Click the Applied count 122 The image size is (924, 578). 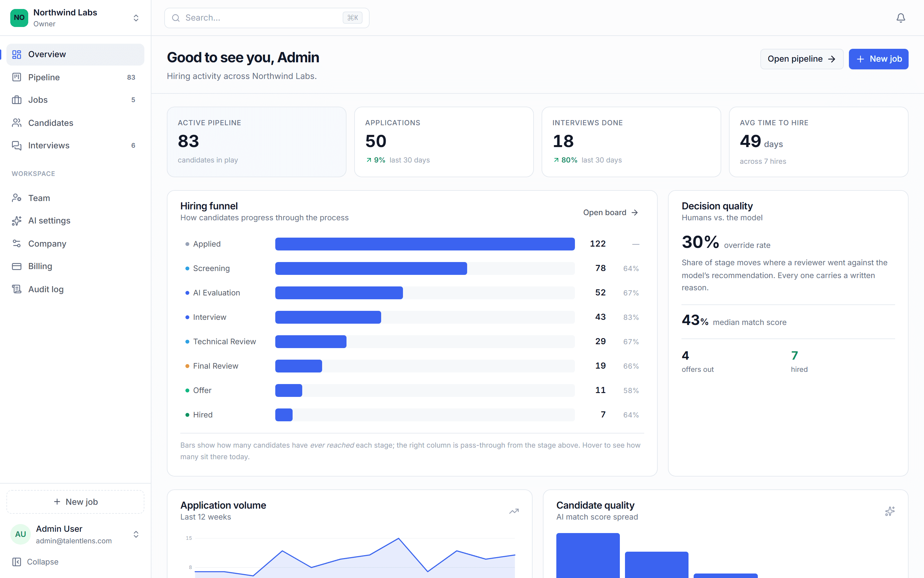(597, 243)
